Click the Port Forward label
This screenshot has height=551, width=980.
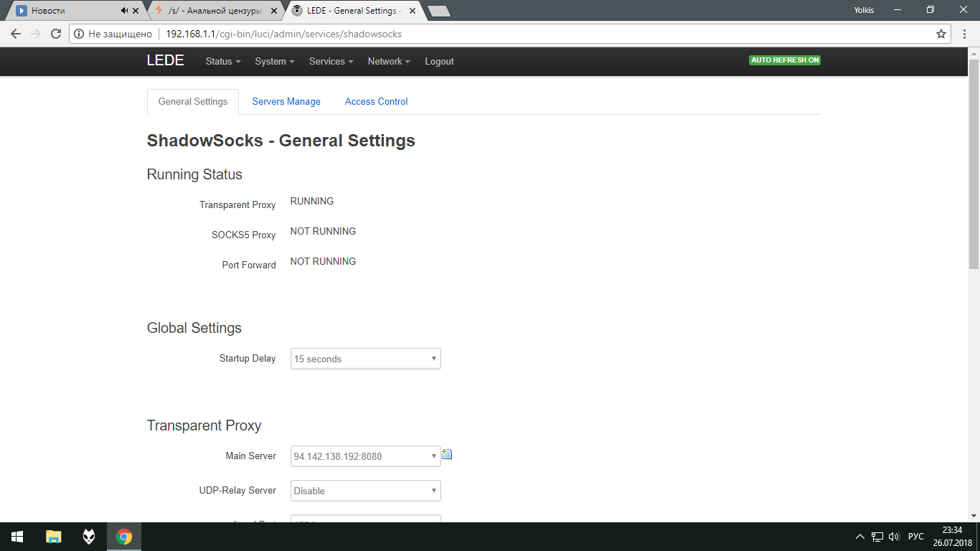[249, 265]
